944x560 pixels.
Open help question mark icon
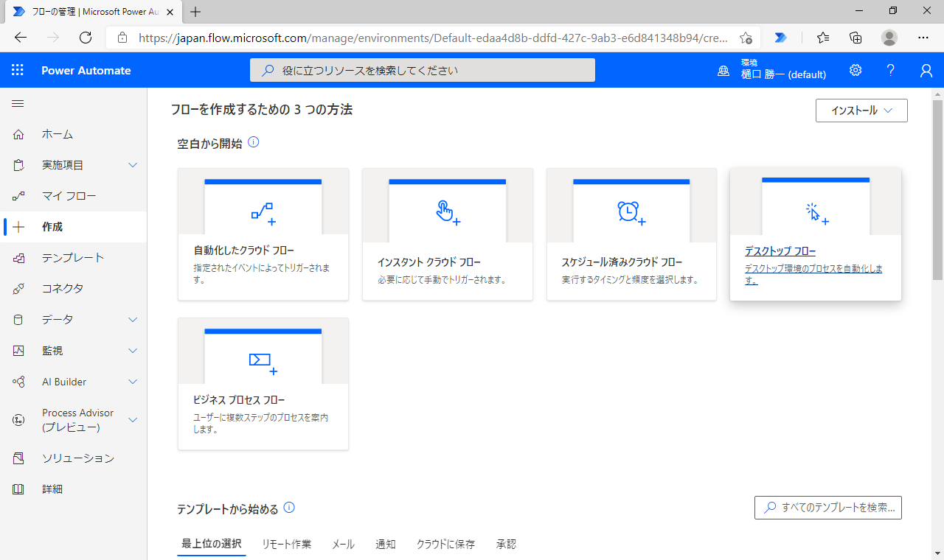891,70
